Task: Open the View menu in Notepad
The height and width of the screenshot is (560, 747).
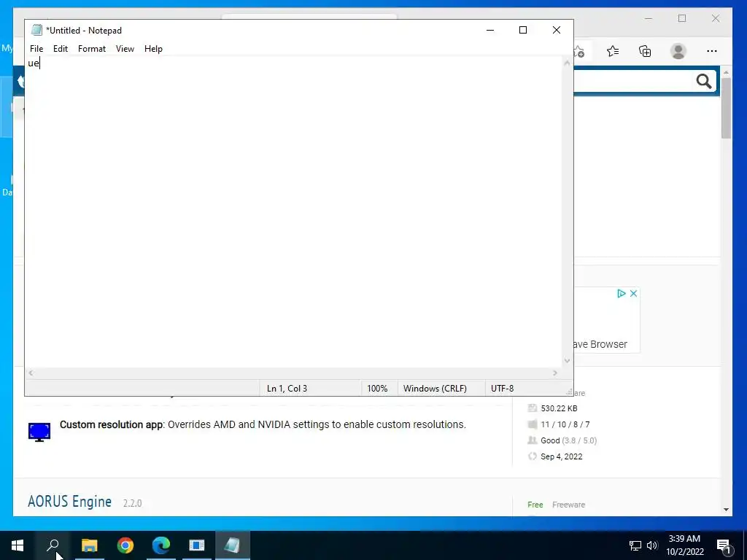Action: [125, 49]
